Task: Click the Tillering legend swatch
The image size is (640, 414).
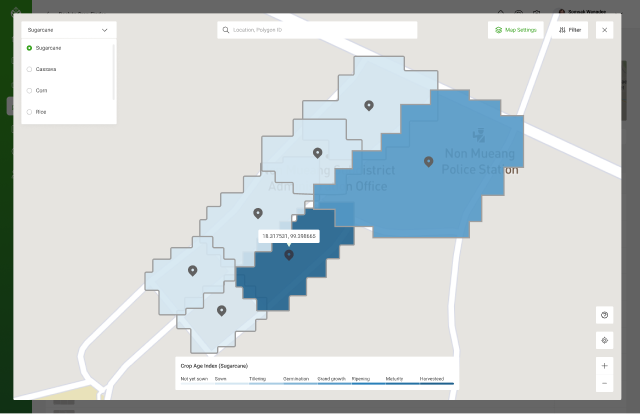Action: pos(266,383)
